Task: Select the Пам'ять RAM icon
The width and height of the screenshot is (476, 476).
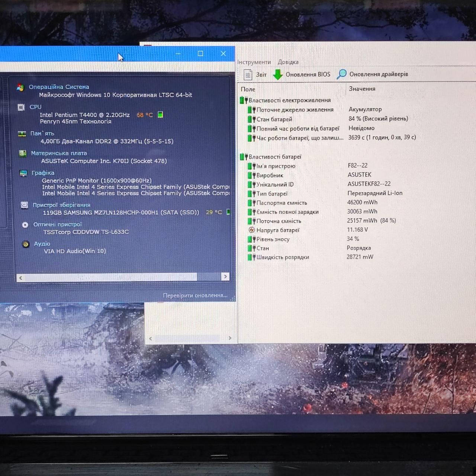Action: (x=22, y=134)
